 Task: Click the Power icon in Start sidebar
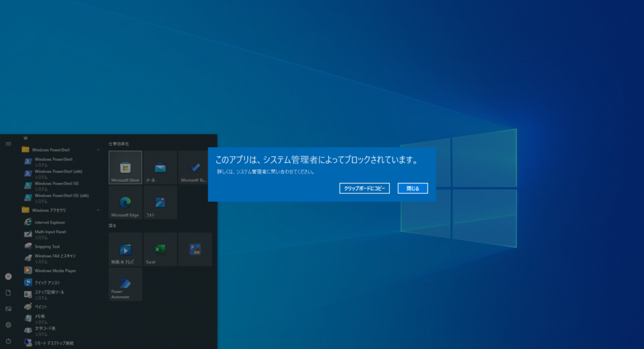tap(8, 341)
